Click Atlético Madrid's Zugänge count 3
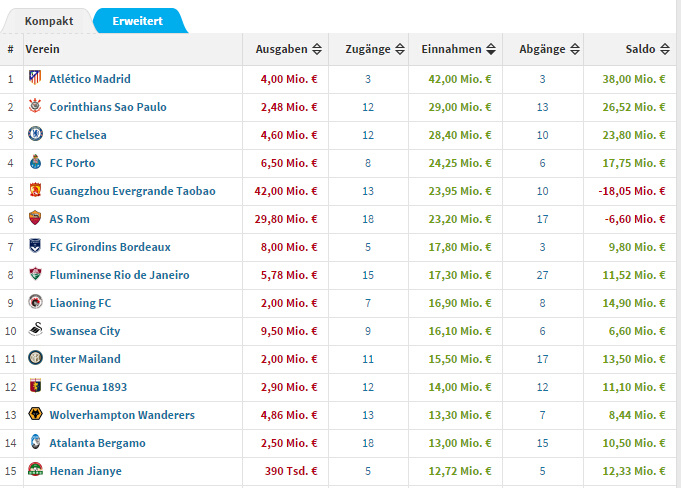The width and height of the screenshot is (681, 488). point(368,79)
